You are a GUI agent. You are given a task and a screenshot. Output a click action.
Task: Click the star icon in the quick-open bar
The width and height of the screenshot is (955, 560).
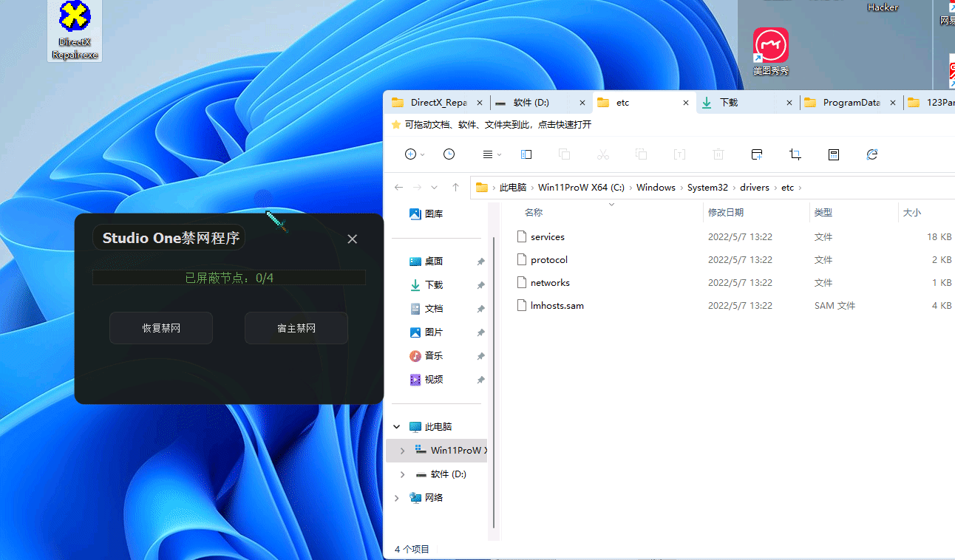[396, 125]
